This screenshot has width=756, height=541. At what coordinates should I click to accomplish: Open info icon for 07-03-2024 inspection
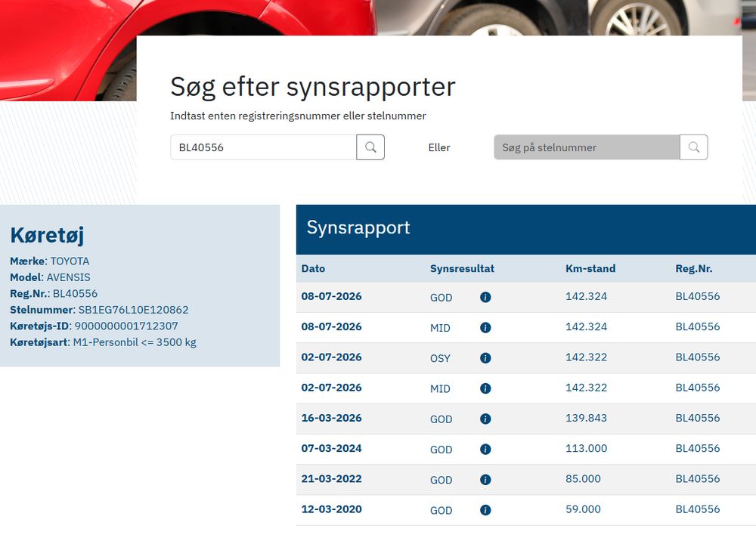tap(485, 449)
